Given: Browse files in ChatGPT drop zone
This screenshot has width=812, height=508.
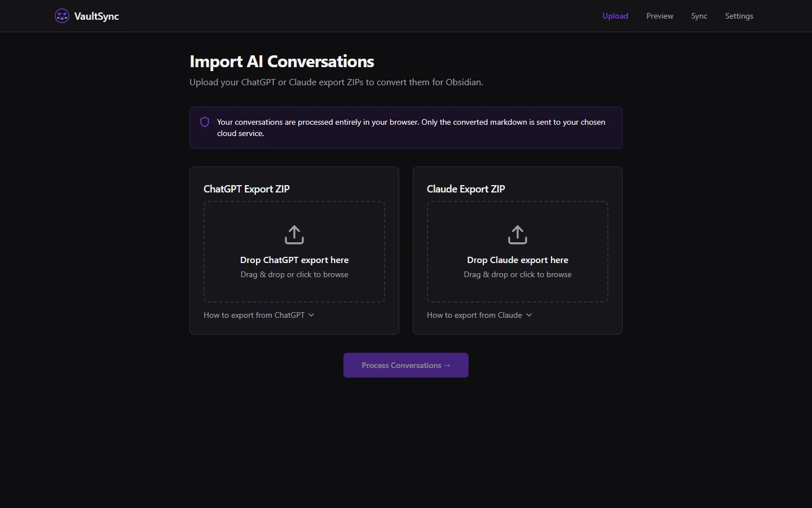Looking at the screenshot, I should [x=294, y=252].
